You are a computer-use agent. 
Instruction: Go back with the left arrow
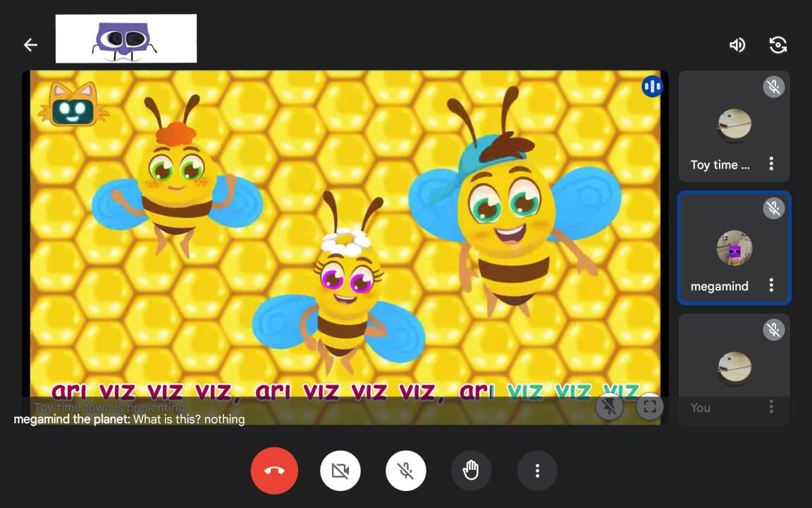pyautogui.click(x=30, y=45)
